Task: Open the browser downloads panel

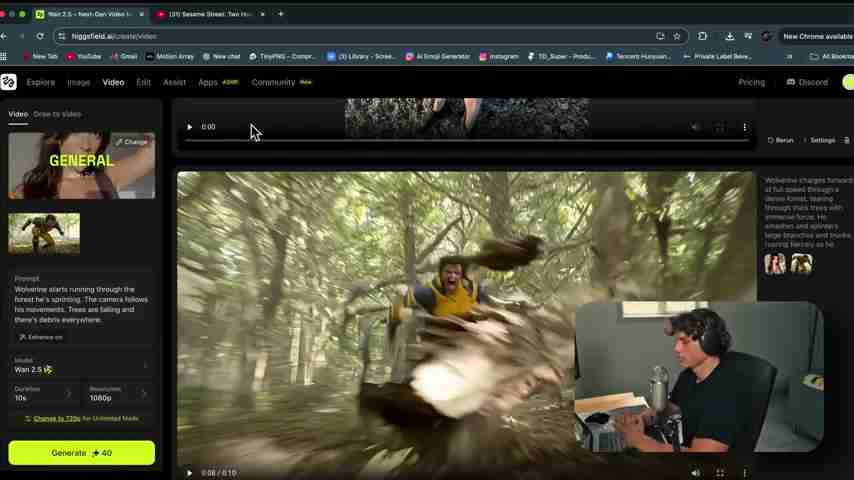Action: pyautogui.click(x=729, y=36)
